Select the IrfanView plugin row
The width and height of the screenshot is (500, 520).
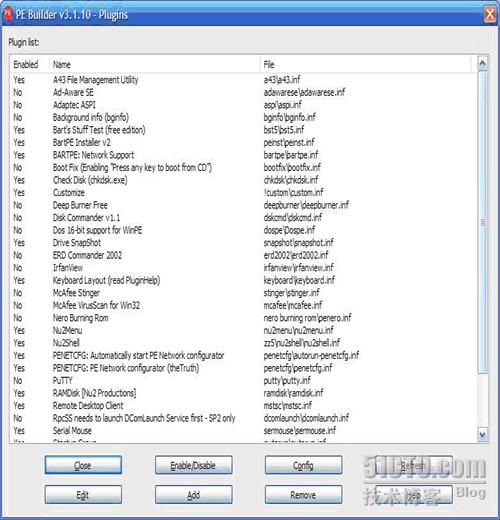pos(243,268)
